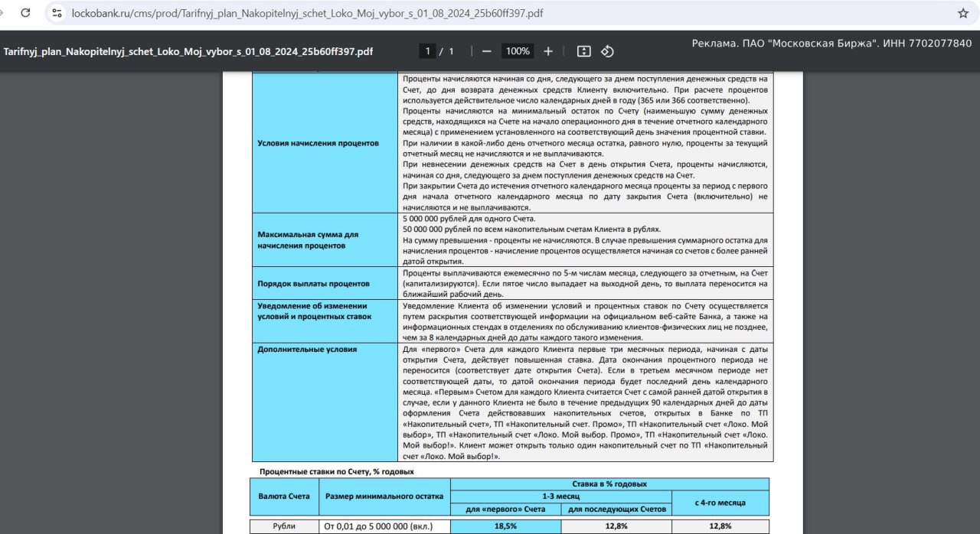Click the «50 000 000 рублей по всем накопительным счетам» line
This screenshot has height=534, width=980.
tap(531, 229)
